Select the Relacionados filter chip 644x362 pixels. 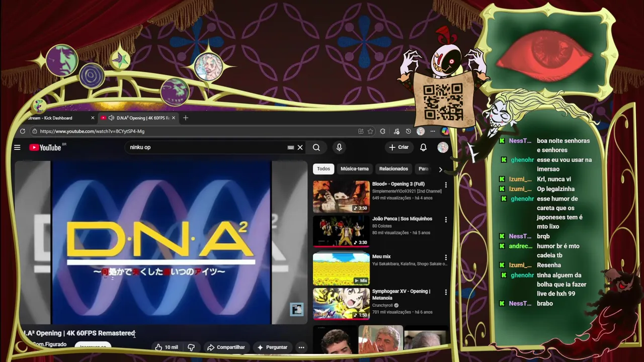click(393, 169)
